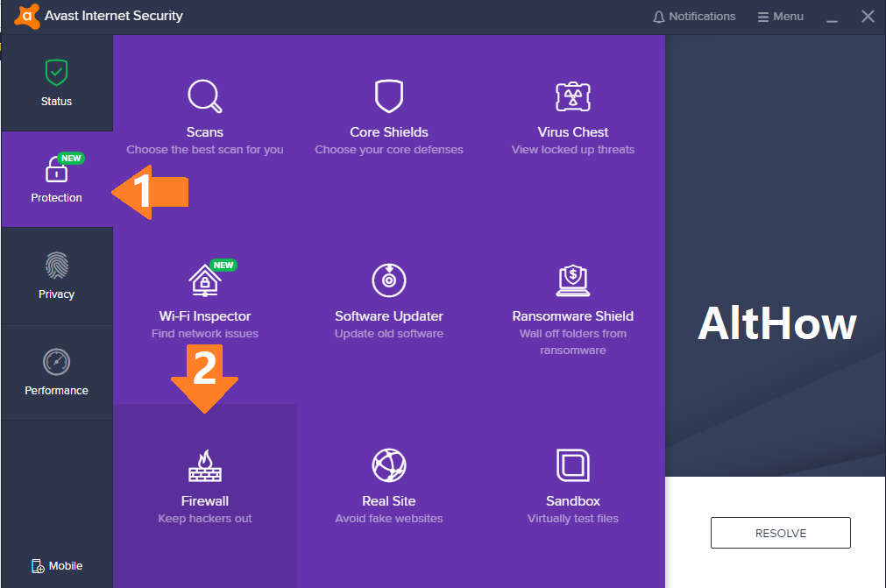Open the Software Updater circular icon
Viewport: 886px width, 588px height.
click(x=389, y=280)
